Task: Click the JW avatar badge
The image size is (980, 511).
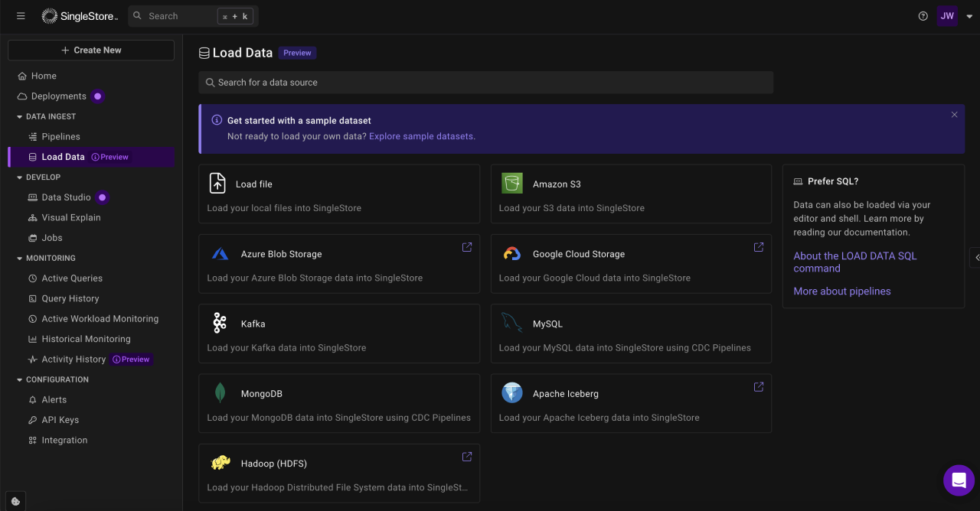Action: [947, 15]
